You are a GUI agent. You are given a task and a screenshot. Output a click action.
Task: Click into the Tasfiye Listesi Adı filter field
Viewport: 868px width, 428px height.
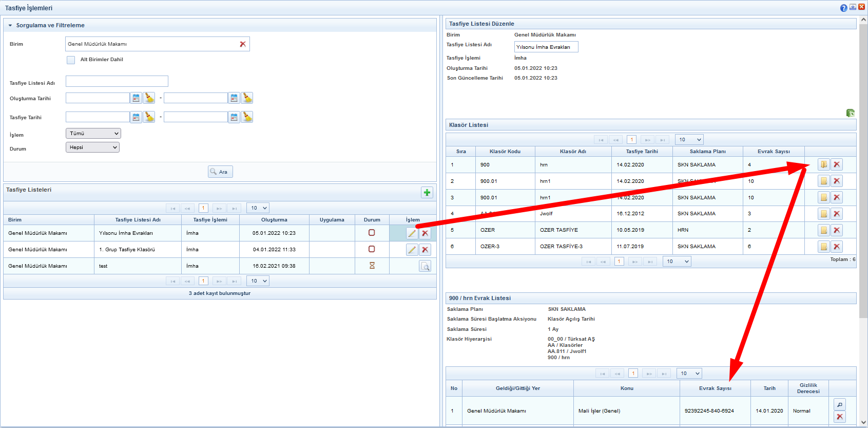(x=117, y=81)
